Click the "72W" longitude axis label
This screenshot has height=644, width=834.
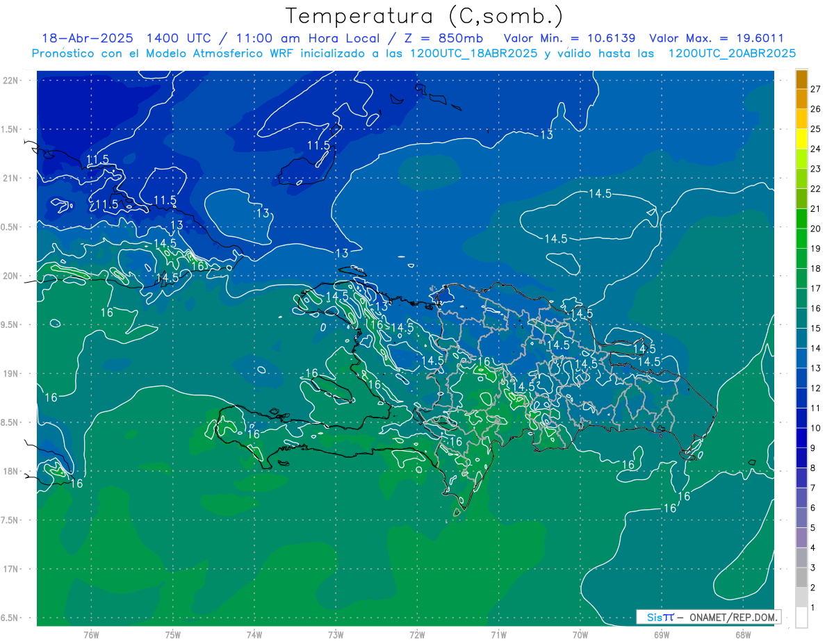pos(416,635)
